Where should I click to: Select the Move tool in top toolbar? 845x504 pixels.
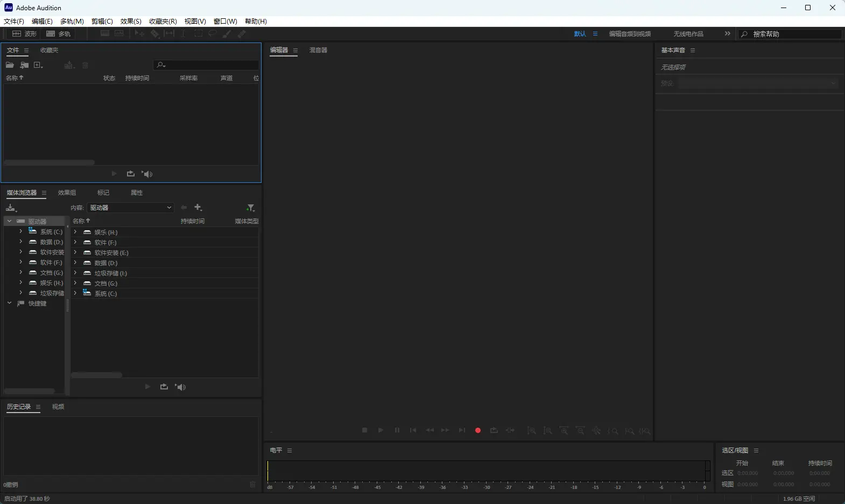139,33
